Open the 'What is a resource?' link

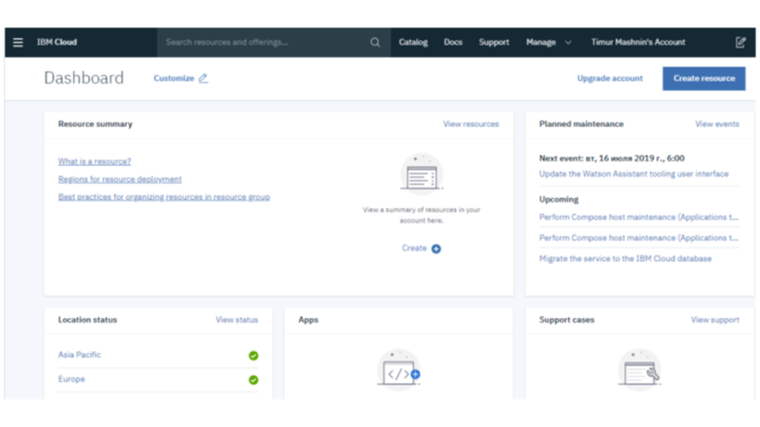[x=94, y=161]
